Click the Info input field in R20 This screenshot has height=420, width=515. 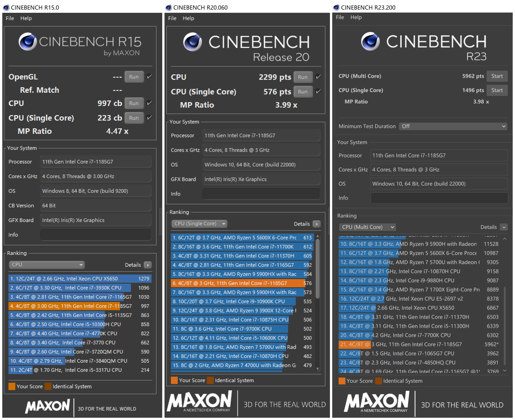(261, 194)
